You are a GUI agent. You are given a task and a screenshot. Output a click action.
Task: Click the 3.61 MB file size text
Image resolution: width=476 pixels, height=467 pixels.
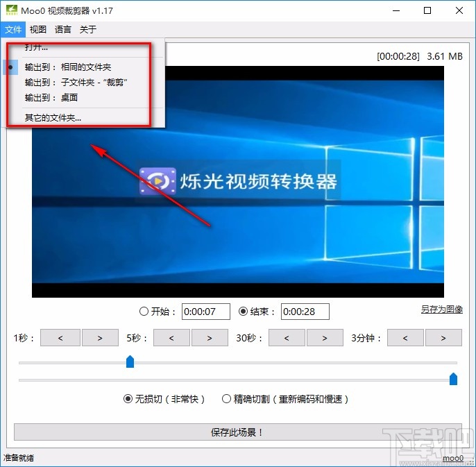click(x=445, y=56)
